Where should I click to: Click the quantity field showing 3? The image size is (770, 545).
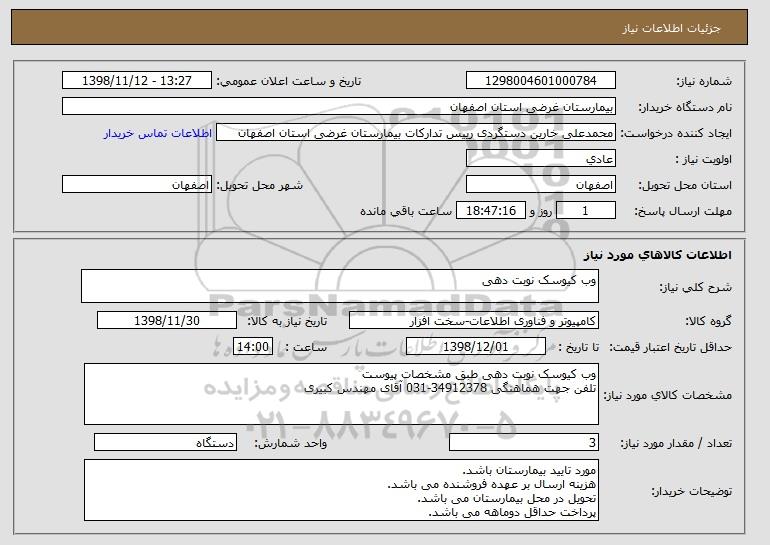(524, 442)
